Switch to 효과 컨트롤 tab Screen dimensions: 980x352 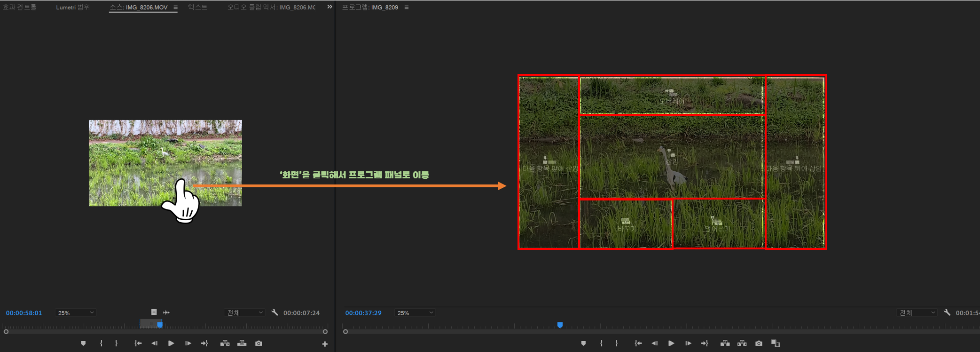[20, 7]
